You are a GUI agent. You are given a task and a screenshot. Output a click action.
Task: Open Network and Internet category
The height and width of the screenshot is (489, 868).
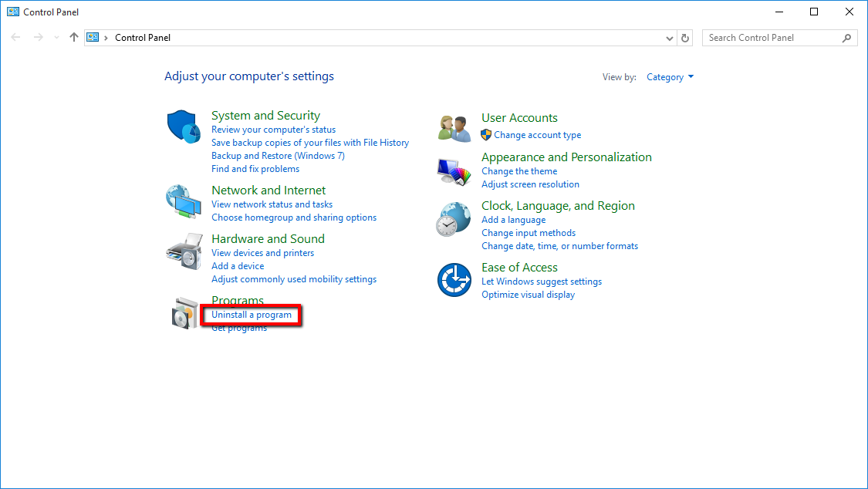tap(269, 191)
